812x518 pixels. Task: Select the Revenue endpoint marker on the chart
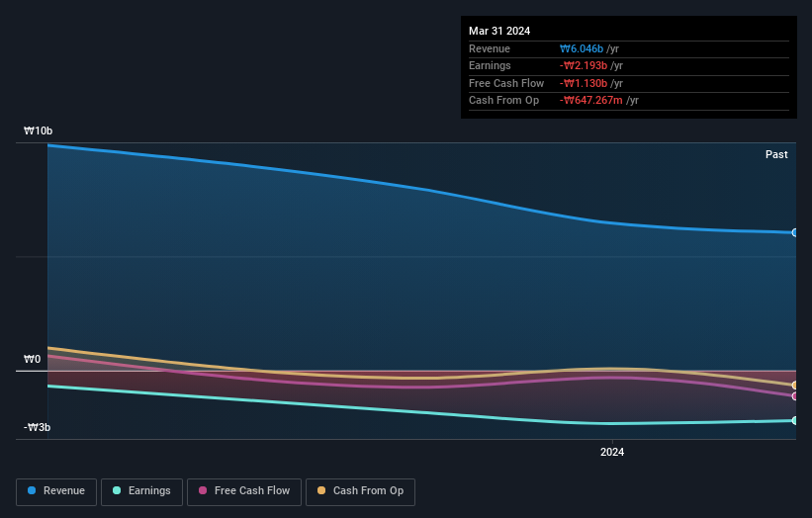tap(795, 233)
